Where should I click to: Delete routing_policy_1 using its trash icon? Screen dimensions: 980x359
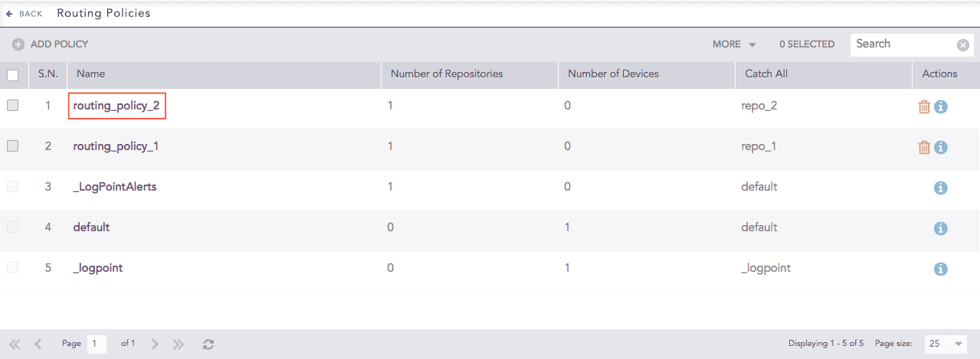click(924, 147)
